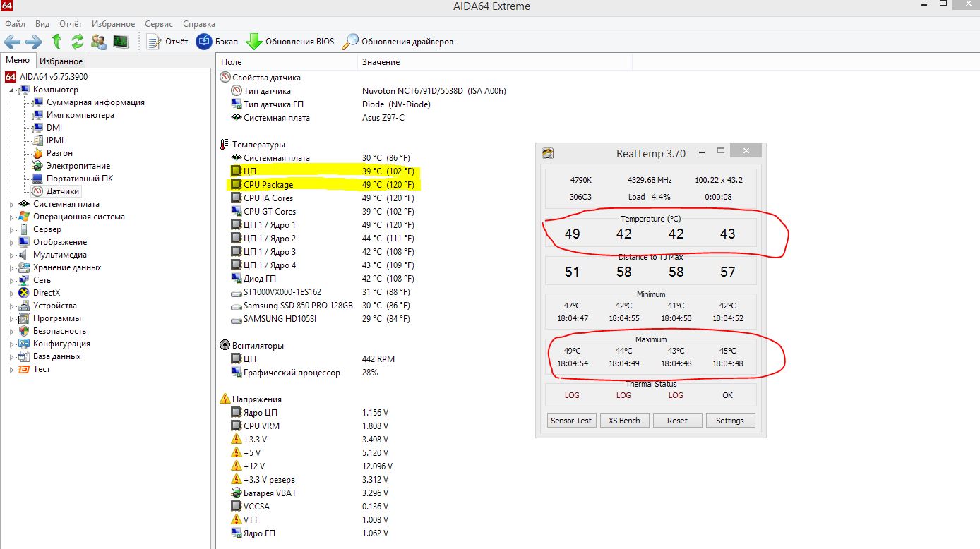Screen dimensions: 980x549
Task: Select the ST1000VX000-1ES162 drive row
Action: 322,292
